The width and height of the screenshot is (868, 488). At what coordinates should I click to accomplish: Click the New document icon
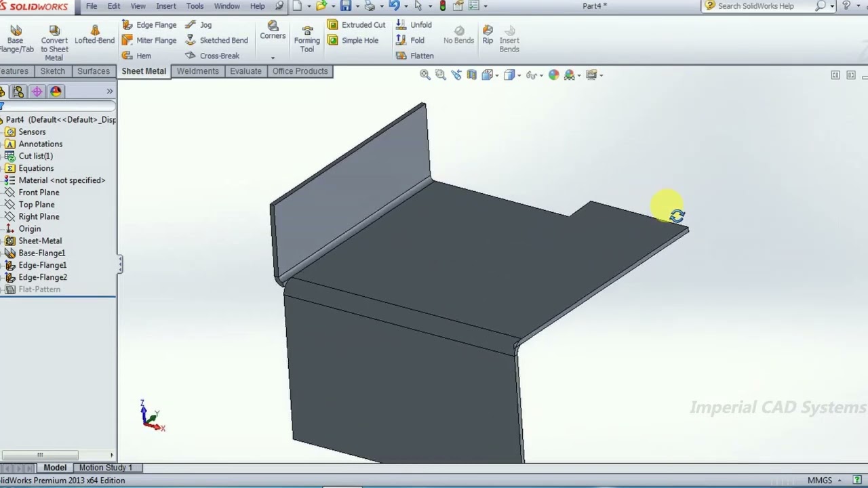(x=297, y=6)
